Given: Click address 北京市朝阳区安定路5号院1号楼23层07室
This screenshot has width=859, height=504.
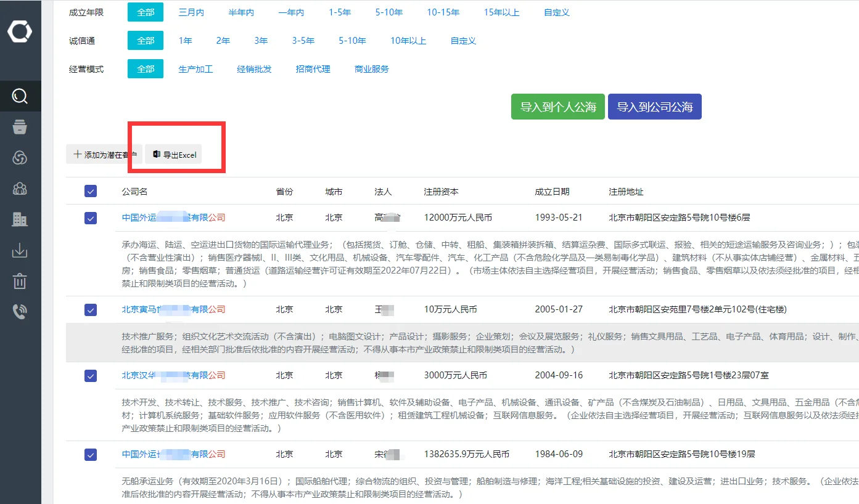Looking at the screenshot, I should pyautogui.click(x=688, y=375).
